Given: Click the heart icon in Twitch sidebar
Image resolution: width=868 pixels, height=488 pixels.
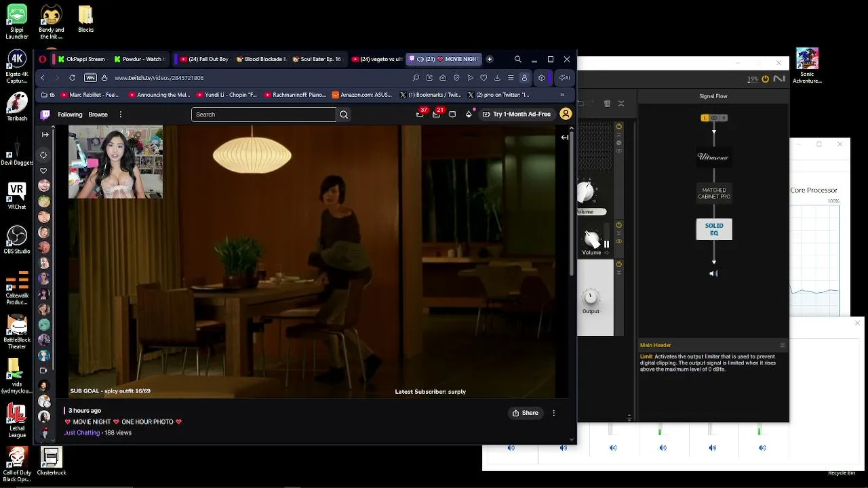Looking at the screenshot, I should 44,171.
